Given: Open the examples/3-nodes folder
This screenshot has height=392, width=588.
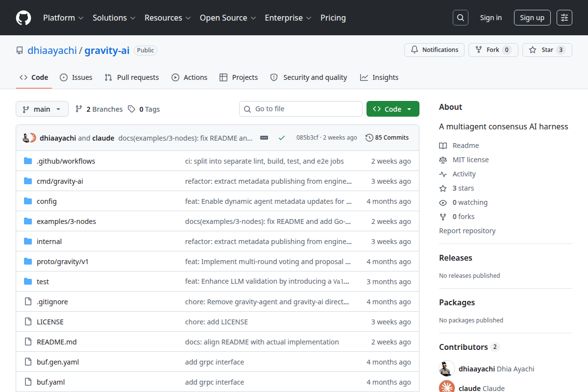Looking at the screenshot, I should 66,221.
